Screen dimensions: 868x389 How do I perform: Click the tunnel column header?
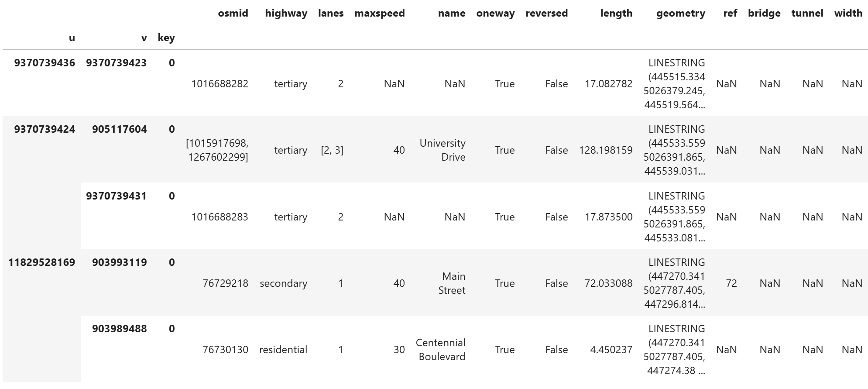click(807, 13)
